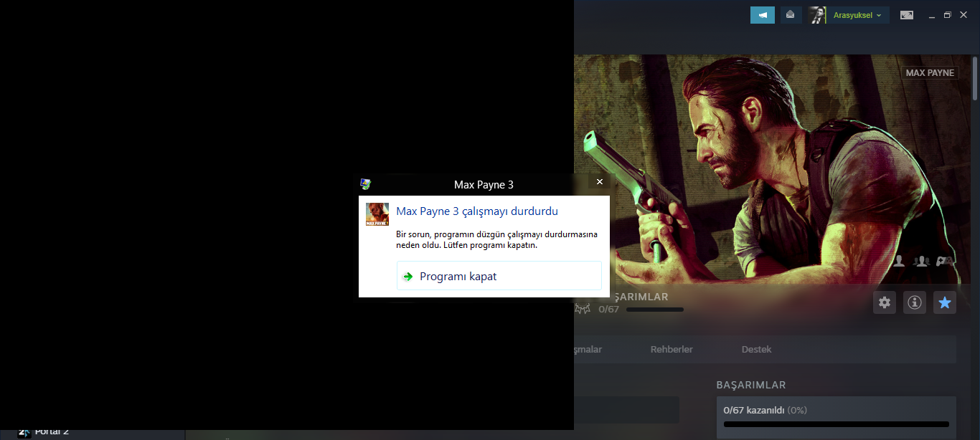Click the dialog title bar shield icon
Screen dimensions: 980x440
[x=366, y=184]
